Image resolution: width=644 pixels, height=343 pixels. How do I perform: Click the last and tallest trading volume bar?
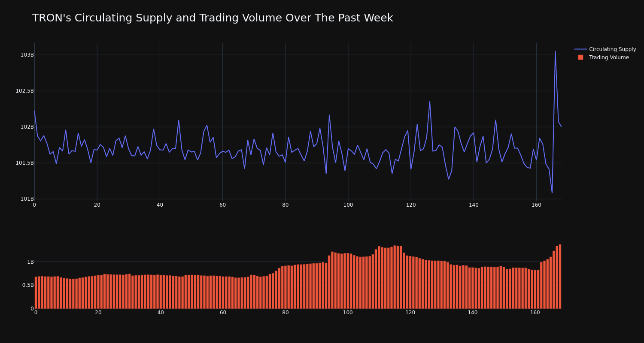point(560,277)
